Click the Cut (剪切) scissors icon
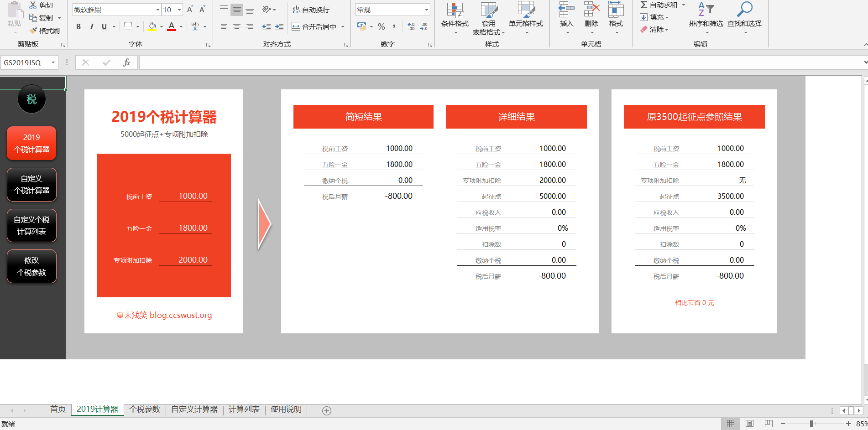 pyautogui.click(x=33, y=5)
